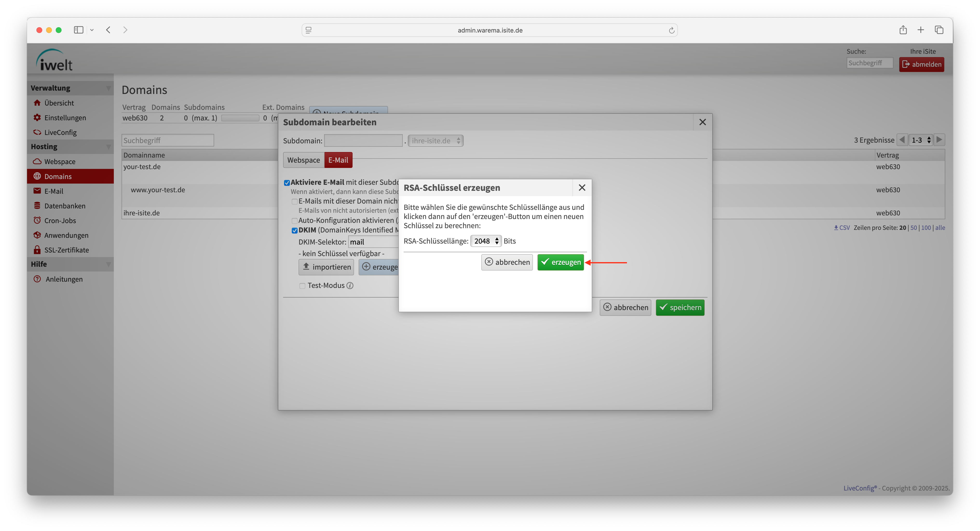Open Cron-Jobs via its clock icon
The image size is (980, 531).
(x=37, y=220)
